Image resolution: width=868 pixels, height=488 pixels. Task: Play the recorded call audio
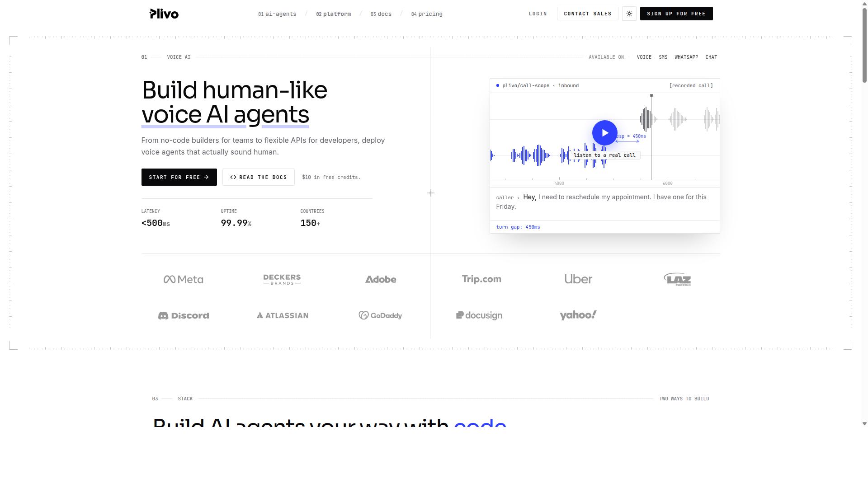click(605, 133)
